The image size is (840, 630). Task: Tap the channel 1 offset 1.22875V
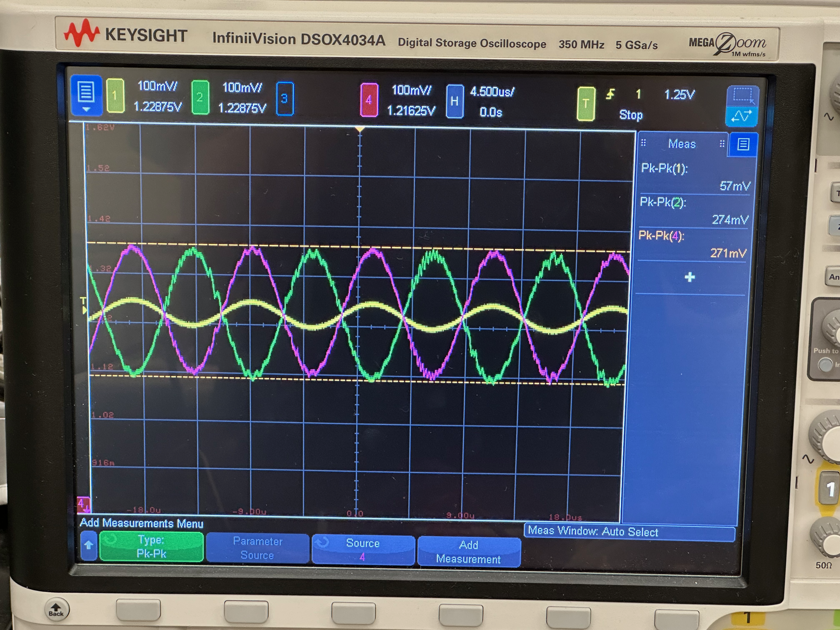pyautogui.click(x=157, y=107)
